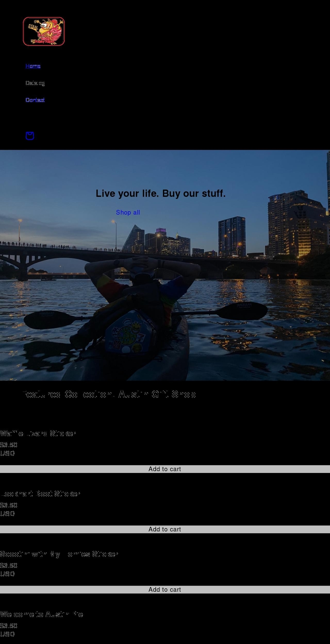Click the Lockhart Boot Sticker $3.50 price
Screen dimensions: 330x644
[9, 505]
